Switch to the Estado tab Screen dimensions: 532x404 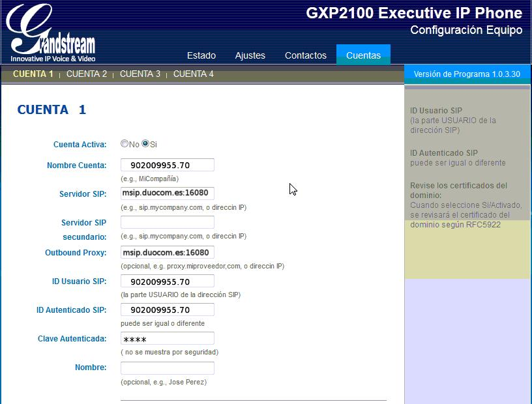(x=201, y=55)
